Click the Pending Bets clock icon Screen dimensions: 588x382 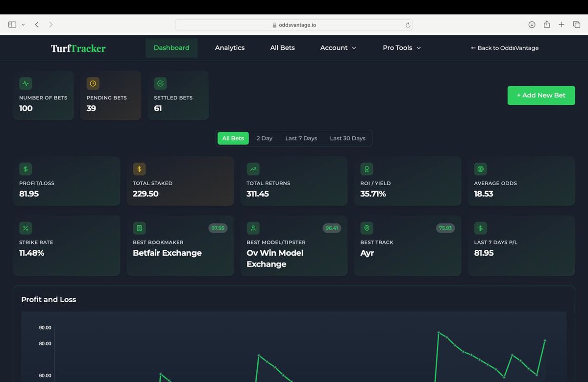click(x=93, y=84)
